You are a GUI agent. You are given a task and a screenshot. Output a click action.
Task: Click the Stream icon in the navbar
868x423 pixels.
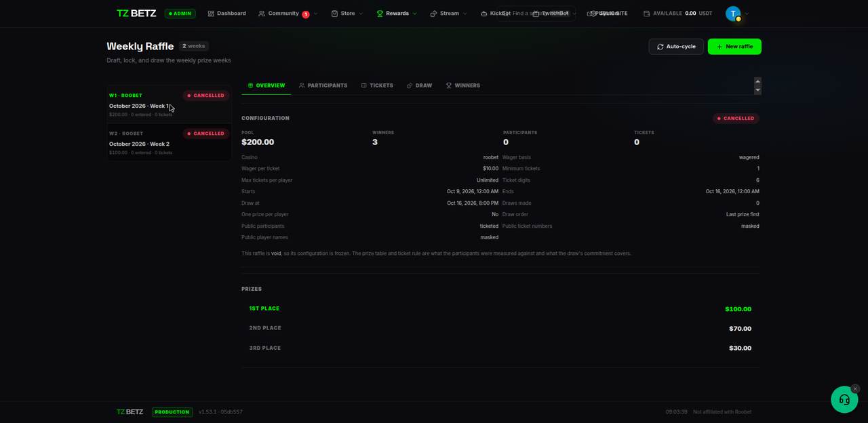coord(433,14)
